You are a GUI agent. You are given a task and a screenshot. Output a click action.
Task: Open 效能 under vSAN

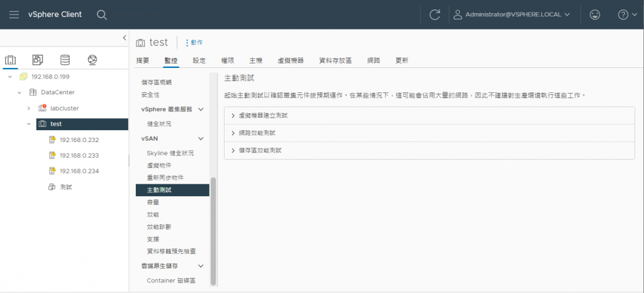coord(153,214)
